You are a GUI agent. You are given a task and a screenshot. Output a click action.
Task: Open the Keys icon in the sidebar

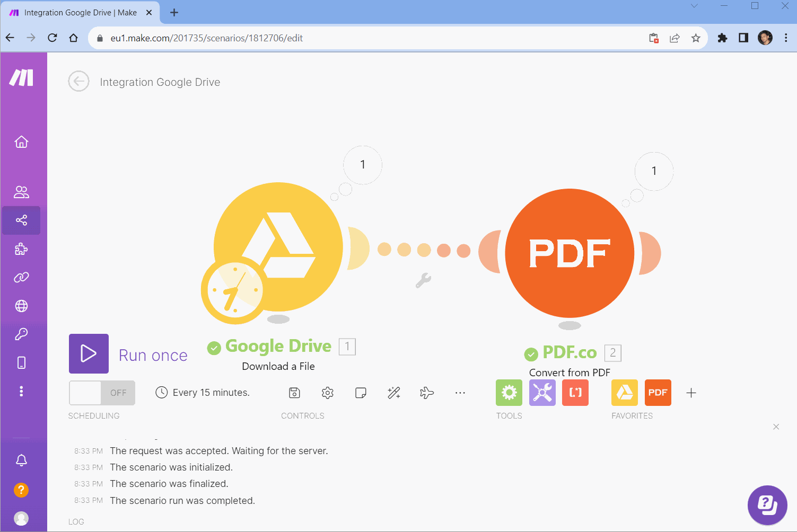[21, 334]
